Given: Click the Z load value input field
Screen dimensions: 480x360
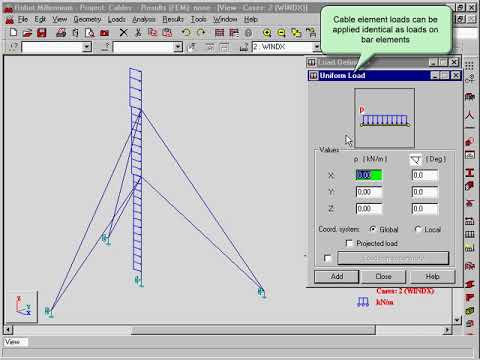Looking at the screenshot, I should pyautogui.click(x=369, y=209).
